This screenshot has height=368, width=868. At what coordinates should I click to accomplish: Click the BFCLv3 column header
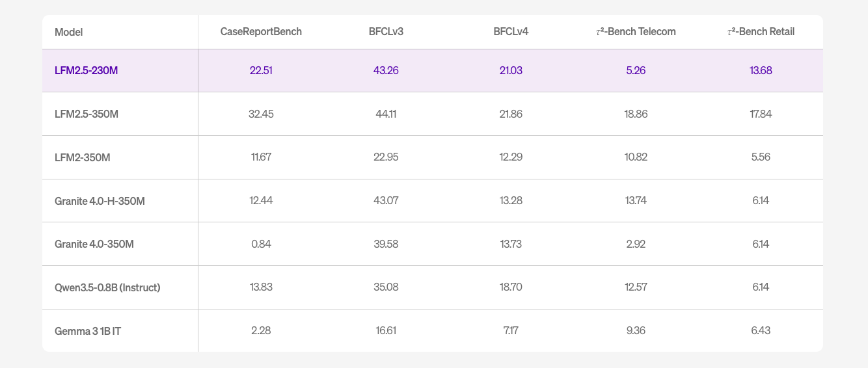pyautogui.click(x=386, y=31)
